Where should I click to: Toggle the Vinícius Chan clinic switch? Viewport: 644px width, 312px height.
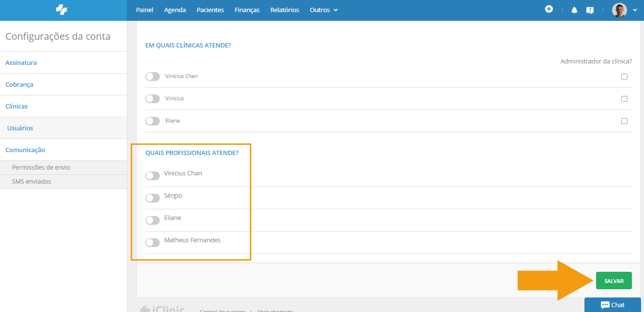(x=153, y=77)
